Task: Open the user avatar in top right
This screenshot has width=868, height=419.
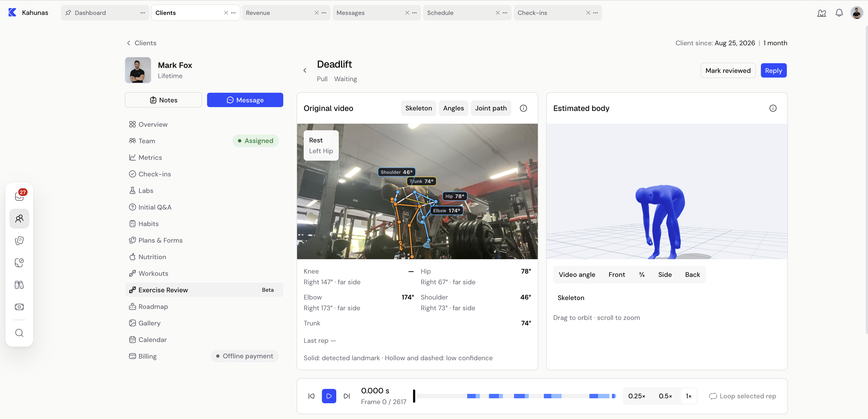Action: tap(857, 13)
